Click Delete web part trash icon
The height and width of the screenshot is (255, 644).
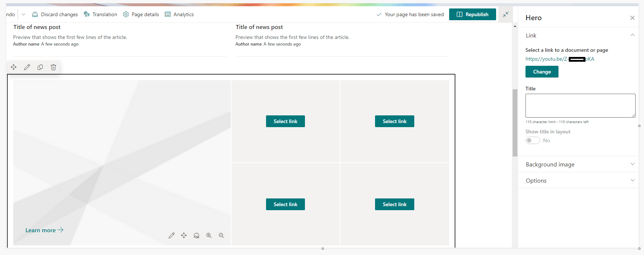[53, 67]
